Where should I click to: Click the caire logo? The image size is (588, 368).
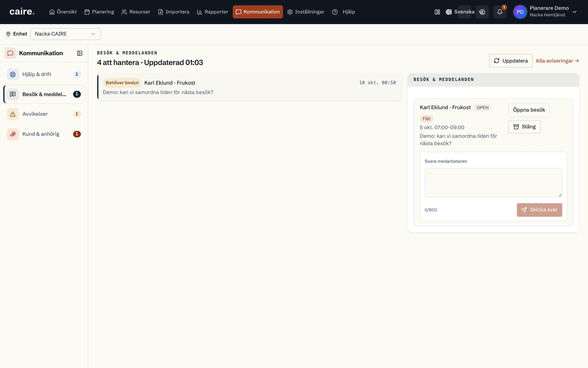[x=22, y=12]
